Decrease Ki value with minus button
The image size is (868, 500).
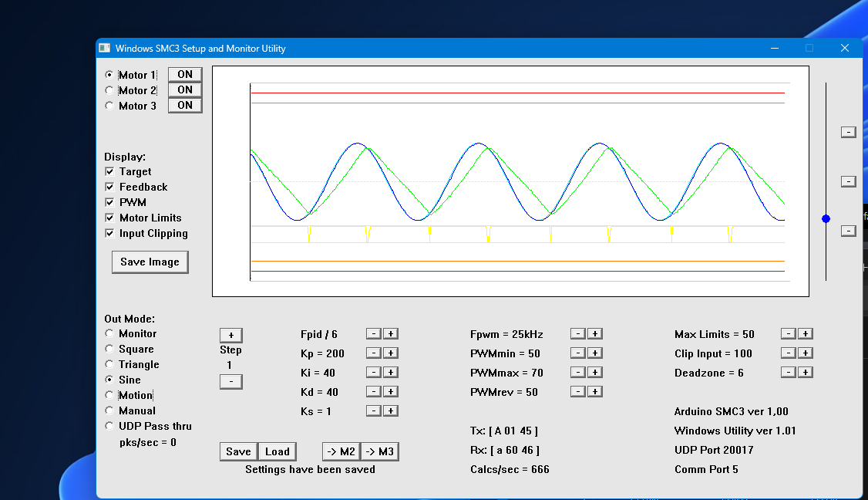(x=373, y=373)
